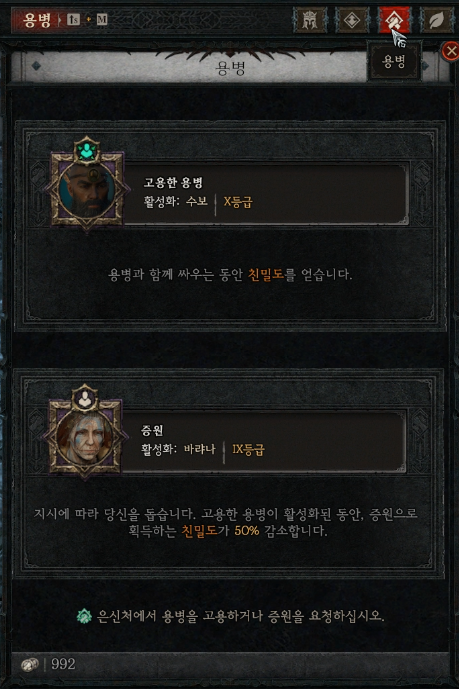The height and width of the screenshot is (689, 459).
Task: Click the red 용병 mercenary tab icon
Action: tap(394, 20)
